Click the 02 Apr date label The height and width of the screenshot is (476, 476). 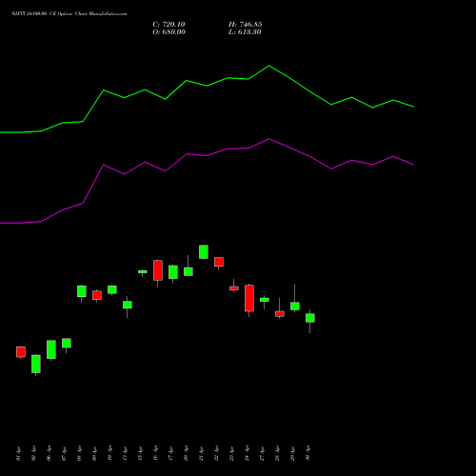(33, 454)
